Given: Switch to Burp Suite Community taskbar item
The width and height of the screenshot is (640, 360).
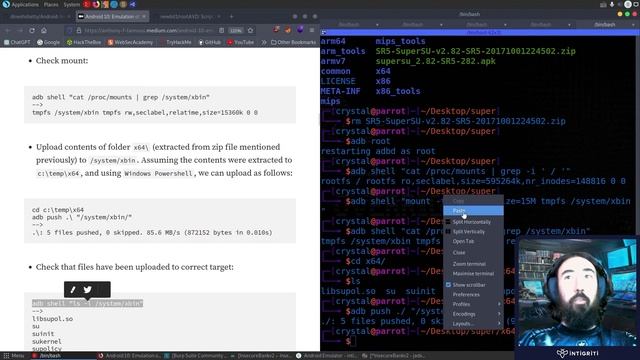Looking at the screenshot, I should (195, 356).
